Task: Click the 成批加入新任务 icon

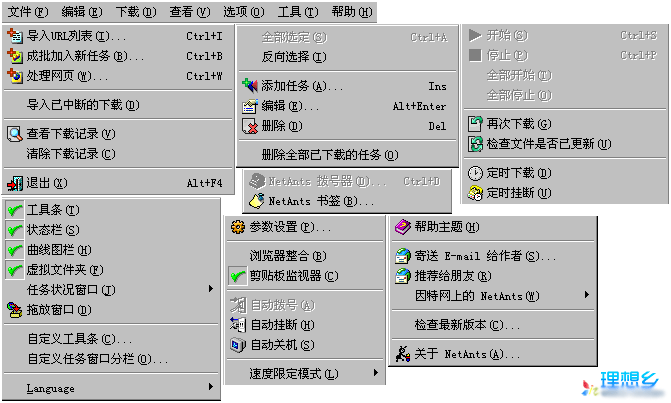Action: 15,56
